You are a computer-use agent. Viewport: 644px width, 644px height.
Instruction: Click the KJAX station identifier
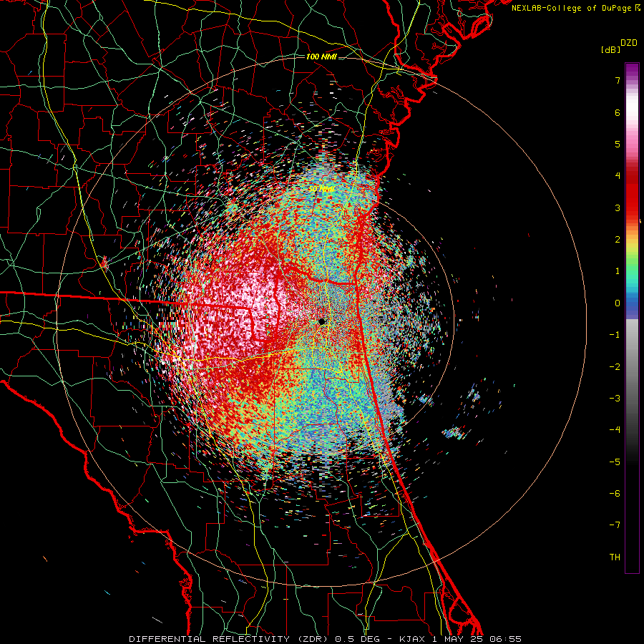[414, 639]
